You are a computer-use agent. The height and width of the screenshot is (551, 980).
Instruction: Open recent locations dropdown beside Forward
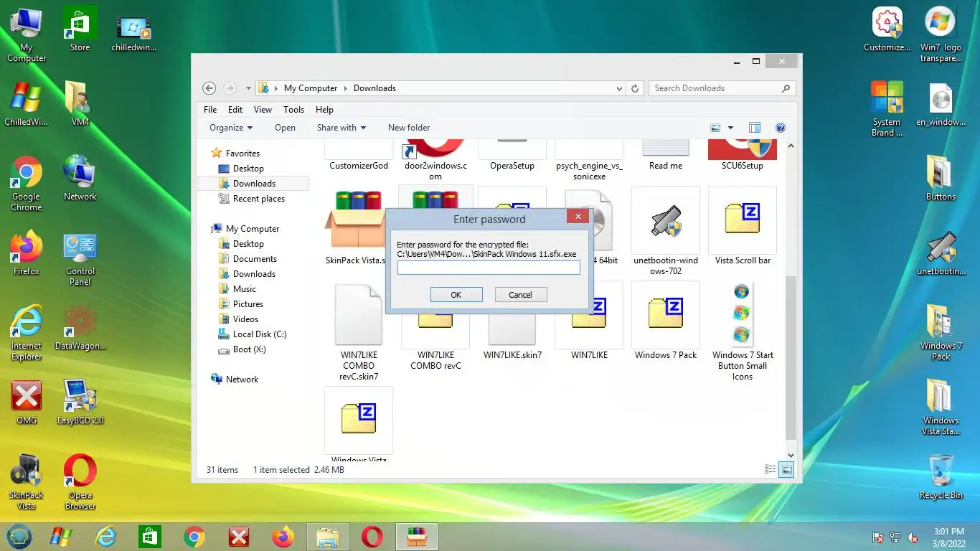point(248,88)
